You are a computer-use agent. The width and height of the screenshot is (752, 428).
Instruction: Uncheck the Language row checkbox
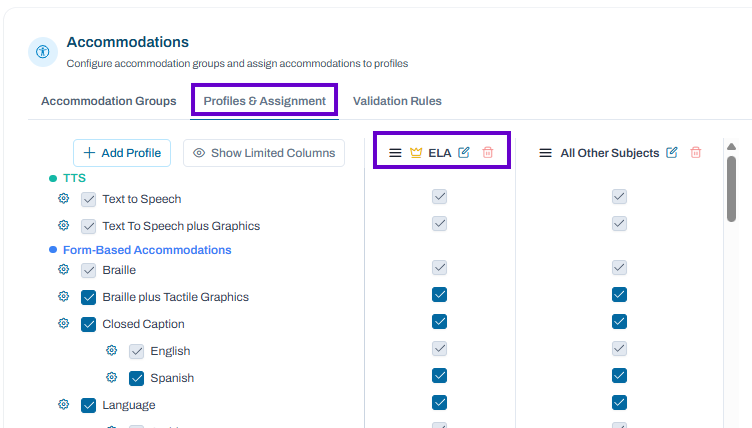[88, 405]
